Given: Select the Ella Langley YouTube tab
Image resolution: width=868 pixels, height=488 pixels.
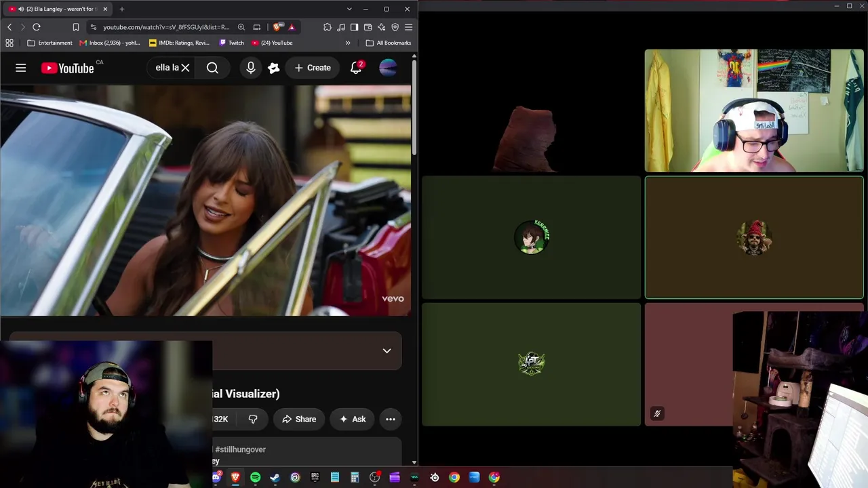Looking at the screenshot, I should (58, 9).
